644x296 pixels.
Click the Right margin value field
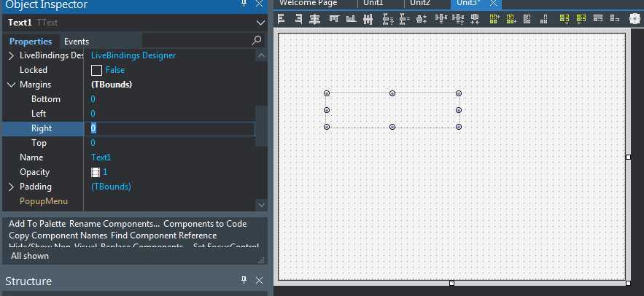[x=170, y=128]
